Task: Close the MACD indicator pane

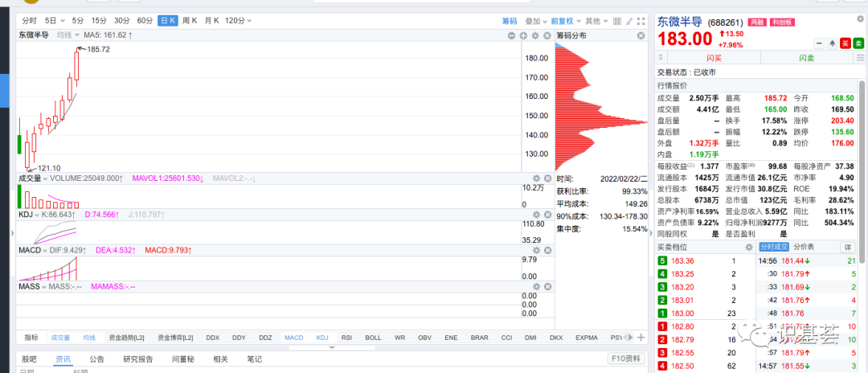Action: 547,251
